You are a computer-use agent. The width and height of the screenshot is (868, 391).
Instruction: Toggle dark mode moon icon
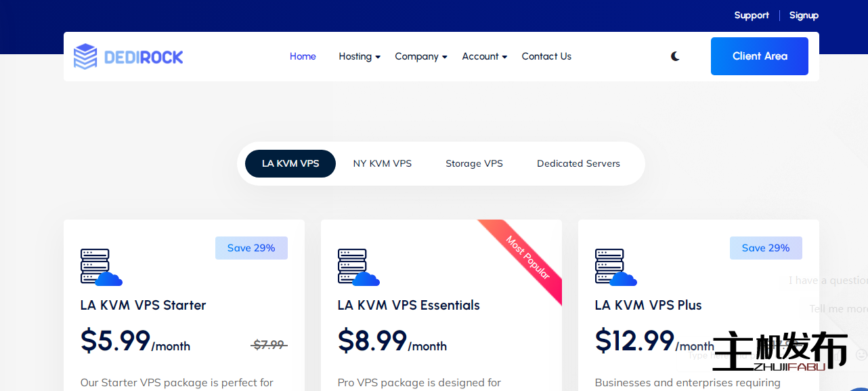(x=675, y=56)
